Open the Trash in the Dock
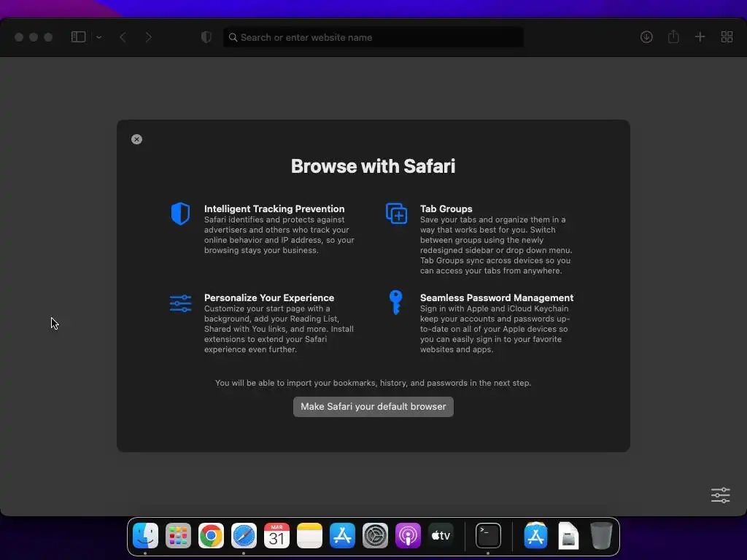747x560 pixels. [601, 536]
